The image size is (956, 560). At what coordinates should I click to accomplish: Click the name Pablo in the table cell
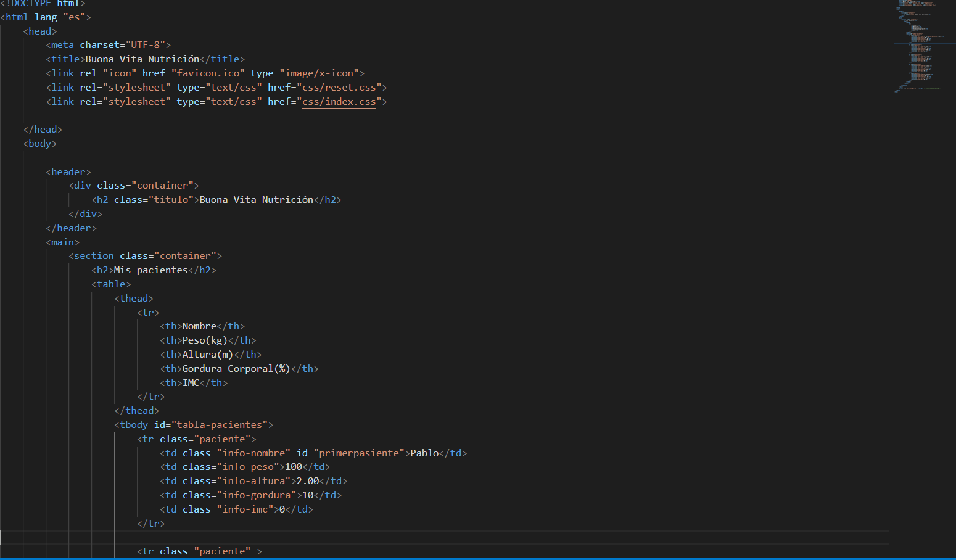pos(424,453)
